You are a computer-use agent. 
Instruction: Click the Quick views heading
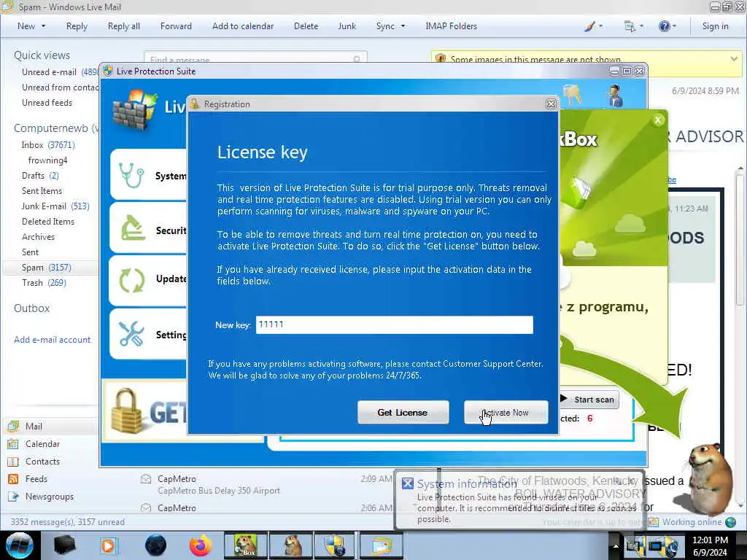click(x=42, y=55)
